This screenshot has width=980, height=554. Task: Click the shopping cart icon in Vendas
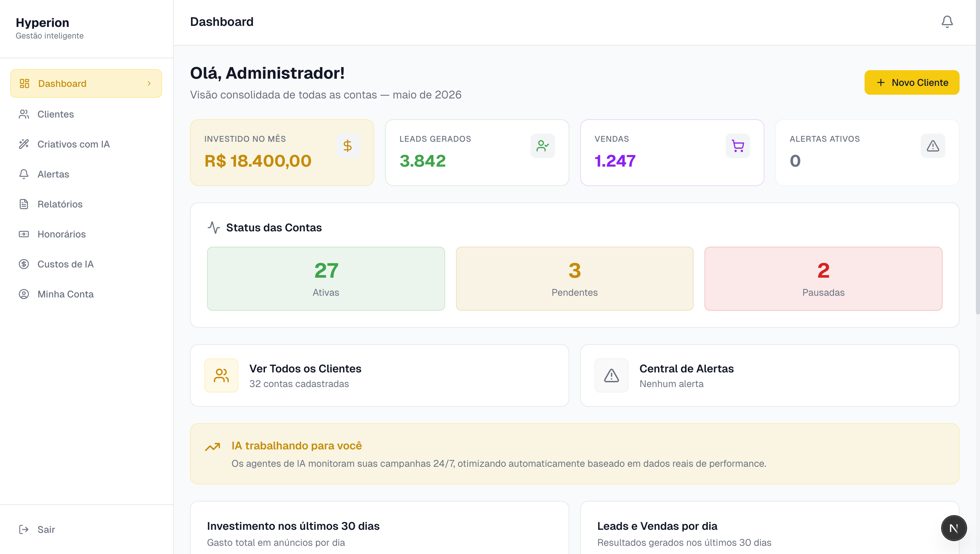coord(738,146)
